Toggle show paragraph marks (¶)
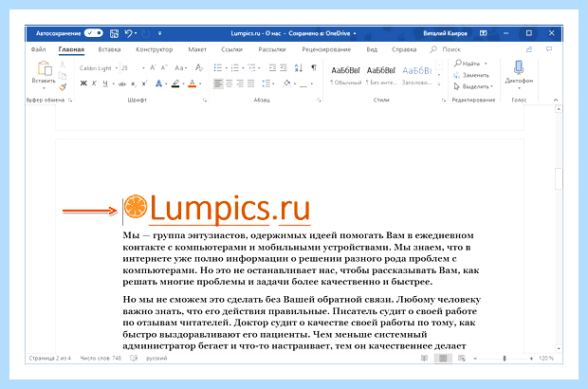 [314, 67]
